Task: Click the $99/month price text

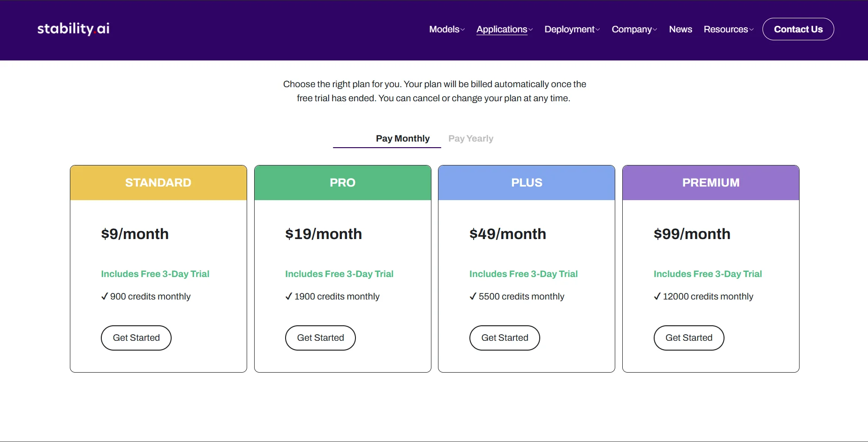Action: click(692, 234)
